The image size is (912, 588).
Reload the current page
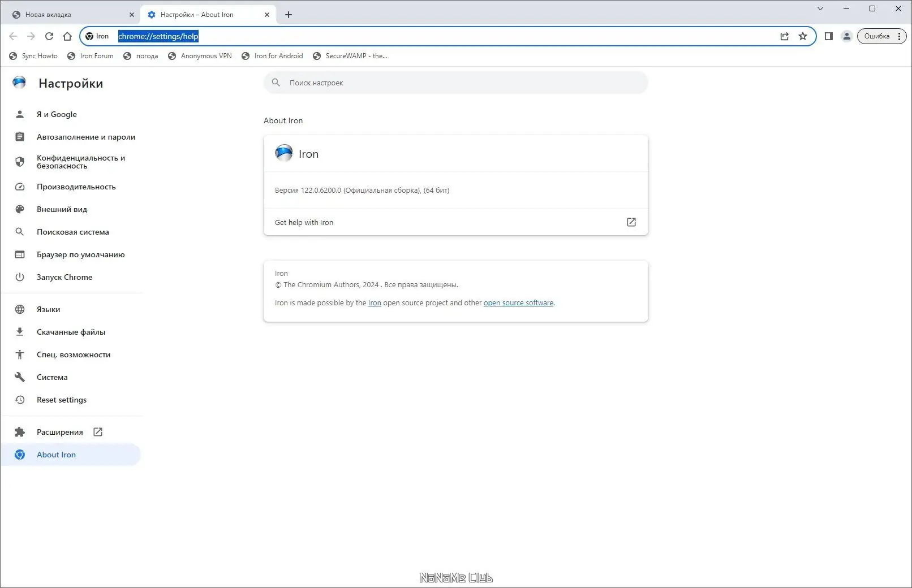pyautogui.click(x=49, y=36)
